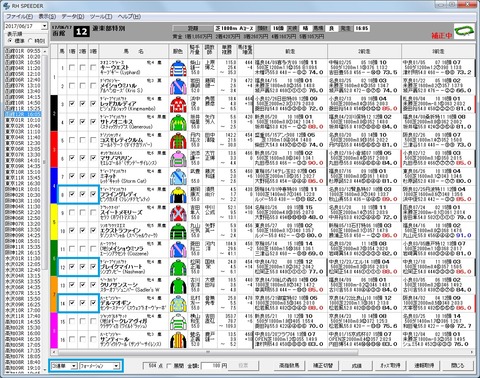This screenshot has height=378, width=480.
Task: Select the 標準 display order radio button
Action: click(x=10, y=41)
